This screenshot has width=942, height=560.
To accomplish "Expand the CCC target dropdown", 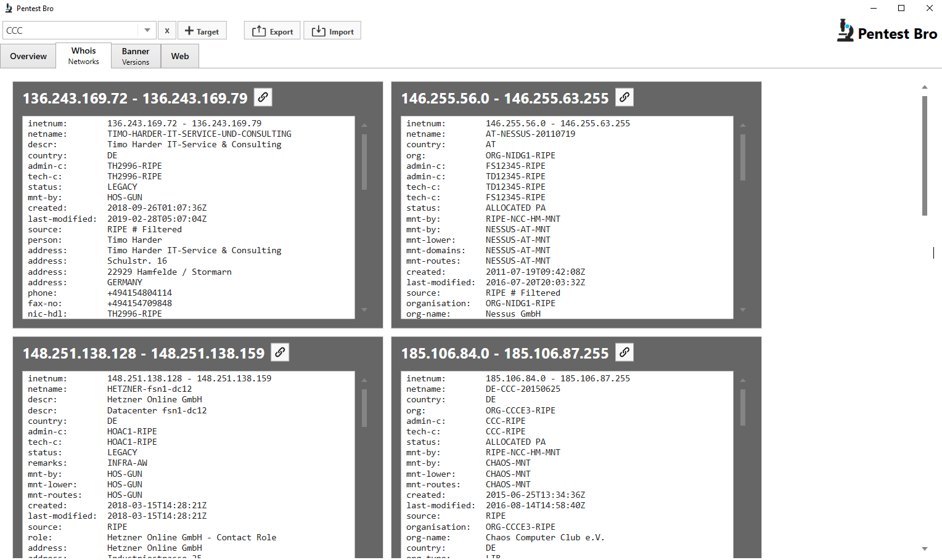I will tap(147, 30).
